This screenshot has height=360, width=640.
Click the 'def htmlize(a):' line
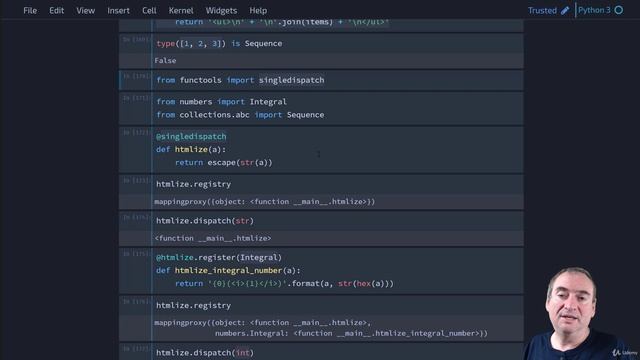click(x=191, y=149)
